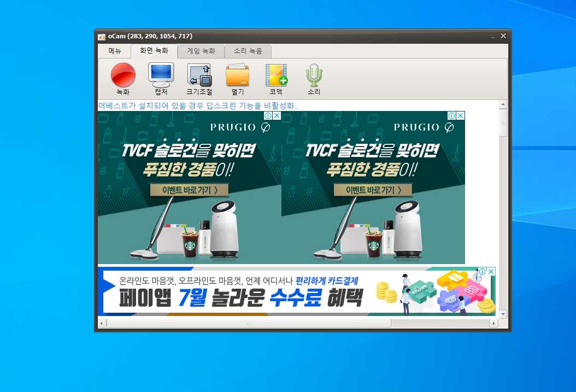Viewport: 576px width, 392px height.
Task: Click the vertical scrollbar up arrow
Action: [x=503, y=105]
